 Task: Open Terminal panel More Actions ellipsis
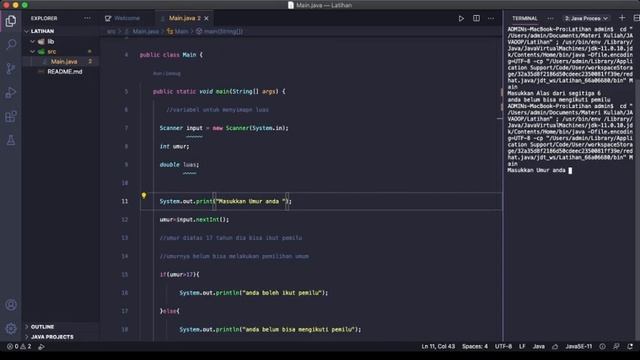(x=550, y=18)
